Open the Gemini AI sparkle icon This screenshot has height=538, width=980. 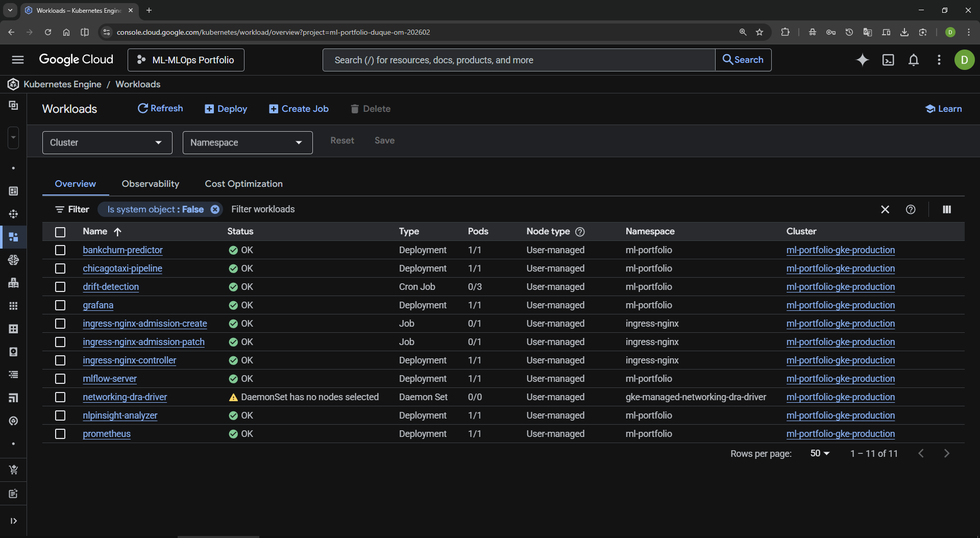862,60
